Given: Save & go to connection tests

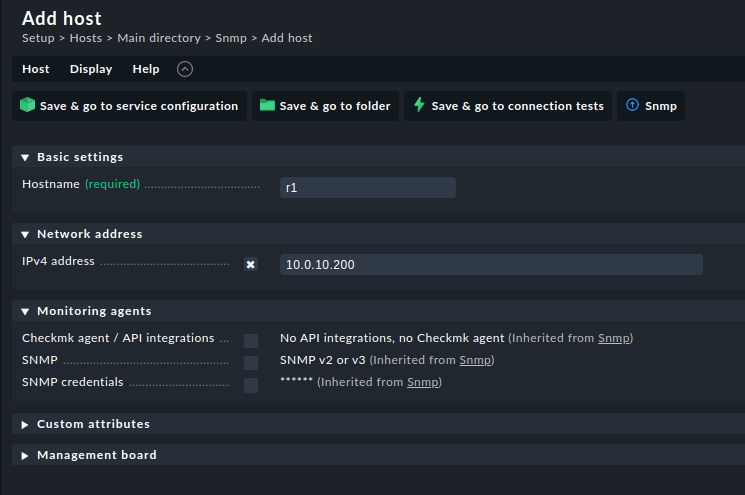Looking at the screenshot, I should click(508, 106).
